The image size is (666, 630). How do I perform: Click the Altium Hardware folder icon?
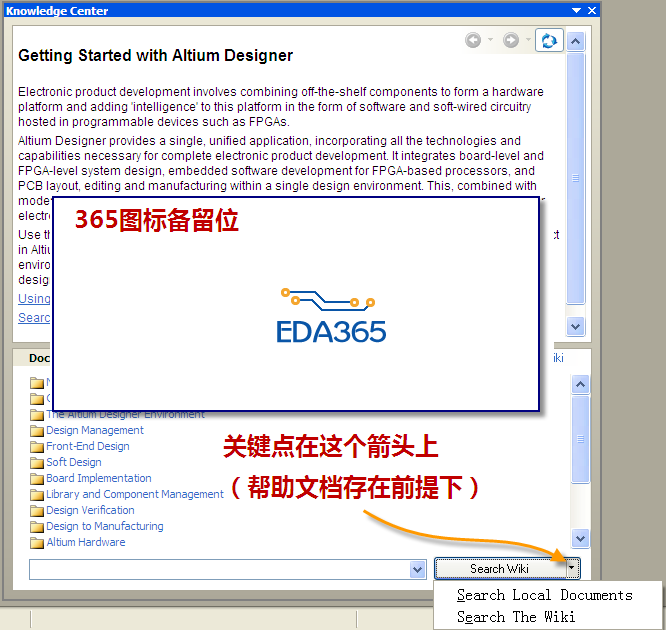pyautogui.click(x=37, y=543)
